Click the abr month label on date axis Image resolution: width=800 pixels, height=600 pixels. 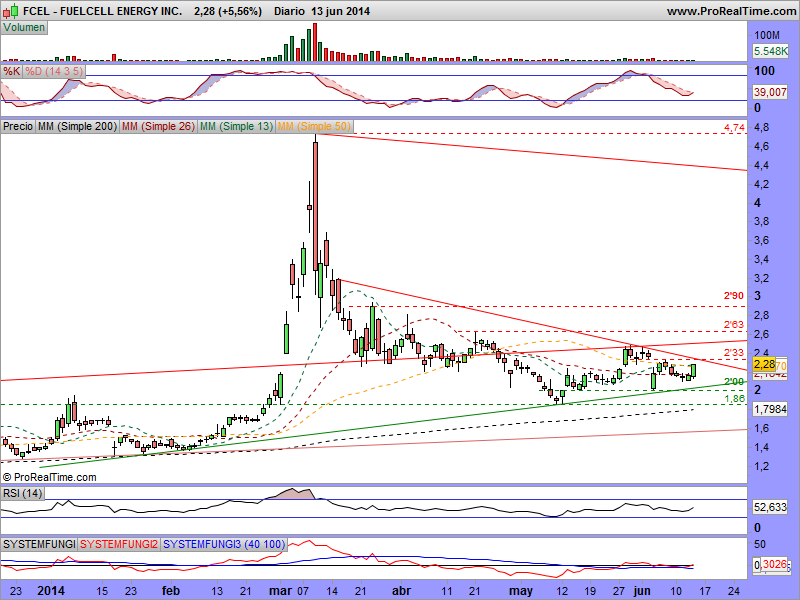click(x=402, y=591)
